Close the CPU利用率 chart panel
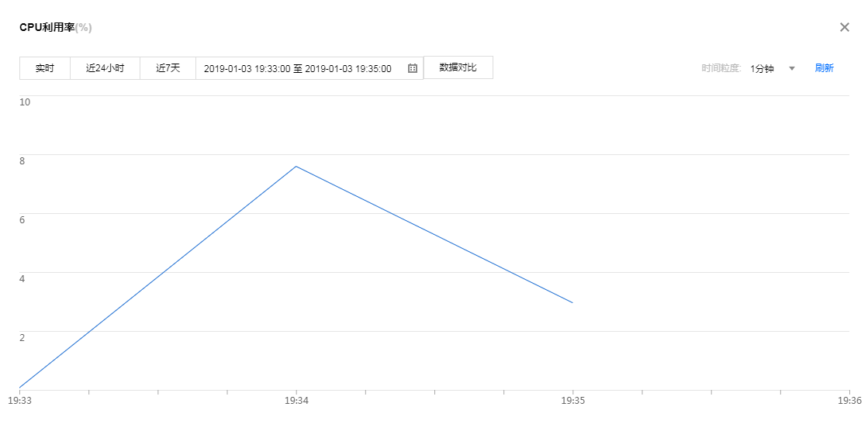 click(845, 27)
